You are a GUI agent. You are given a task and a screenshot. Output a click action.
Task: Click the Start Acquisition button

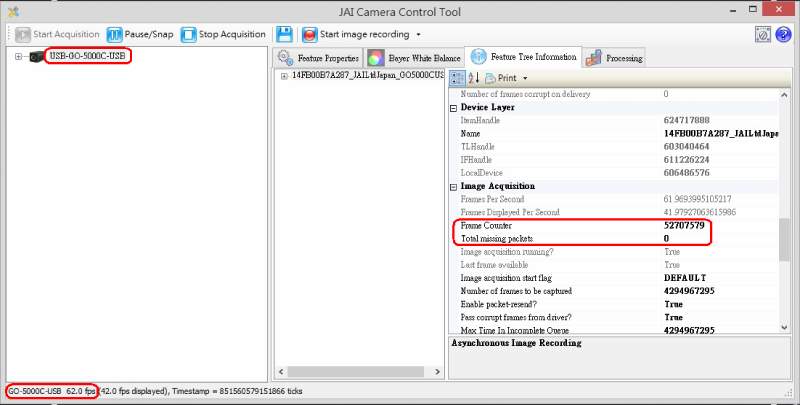(57, 34)
